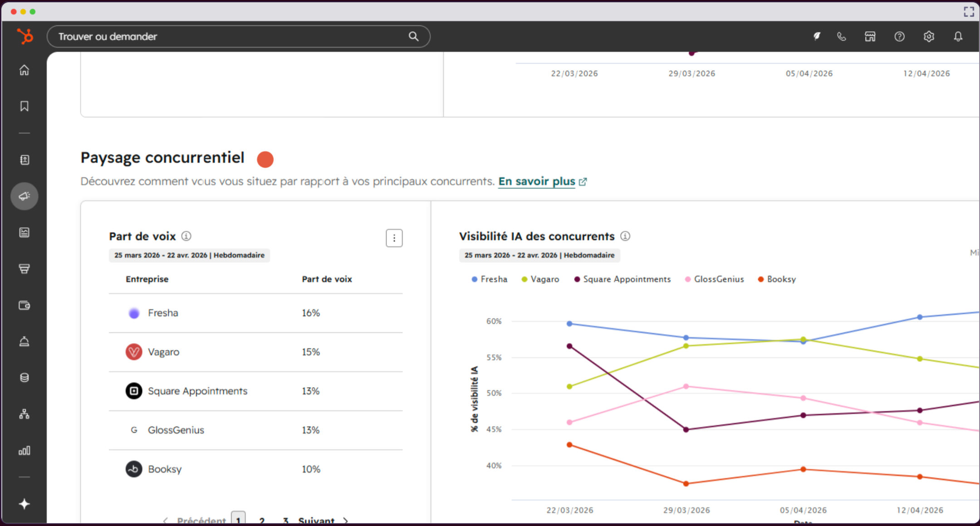Open the Help question mark icon
The width and height of the screenshot is (980, 526).
[x=899, y=36]
